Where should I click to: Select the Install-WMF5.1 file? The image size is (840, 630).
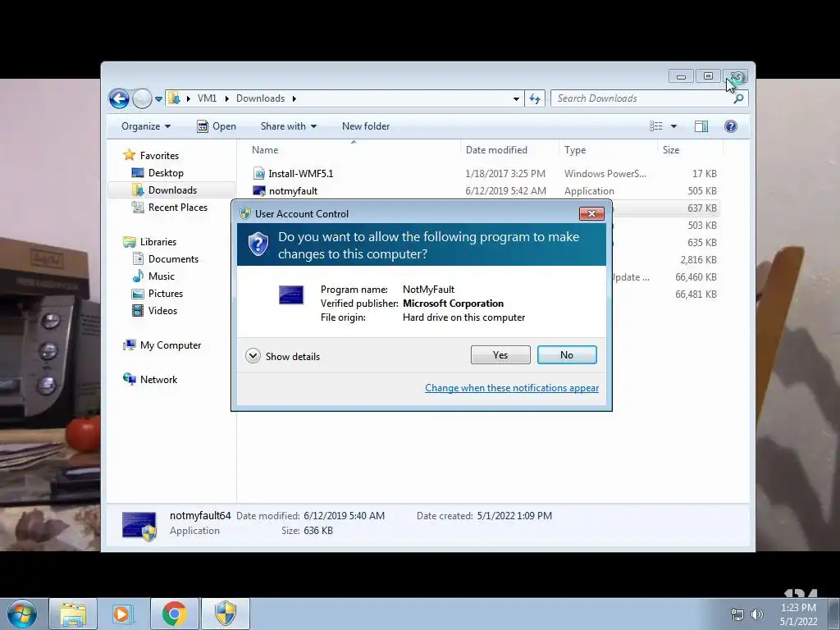(x=300, y=174)
